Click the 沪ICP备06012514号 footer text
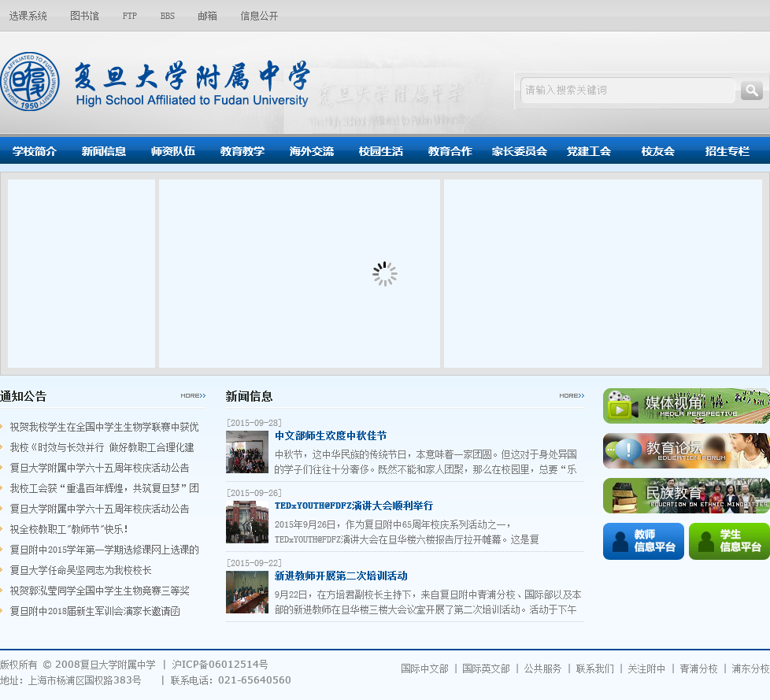 220,665
